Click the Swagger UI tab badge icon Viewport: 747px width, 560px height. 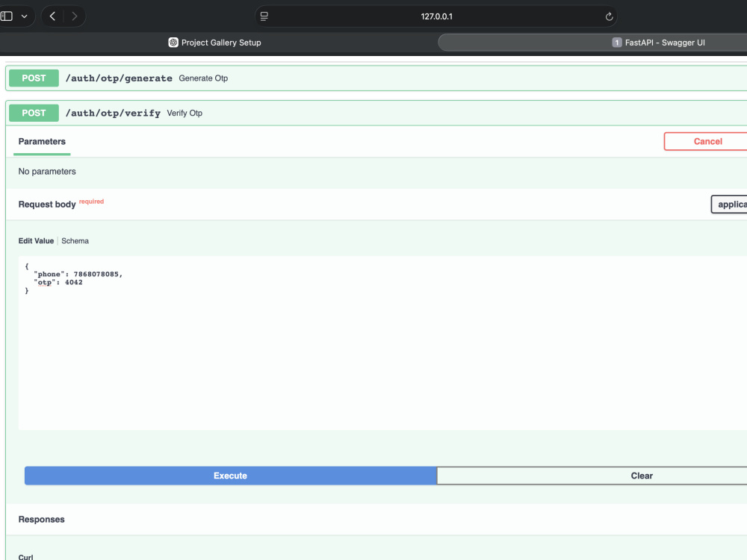point(617,43)
